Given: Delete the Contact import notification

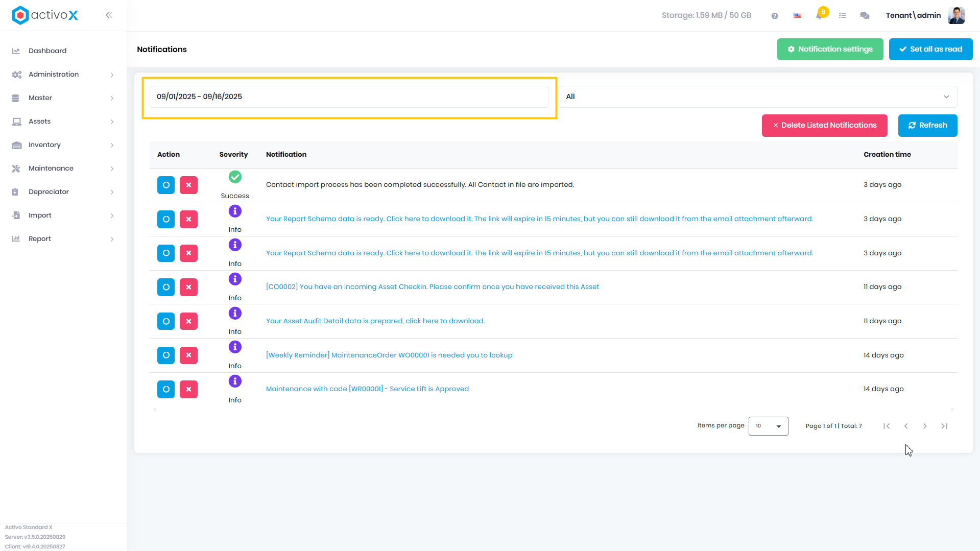Looking at the screenshot, I should [188, 185].
